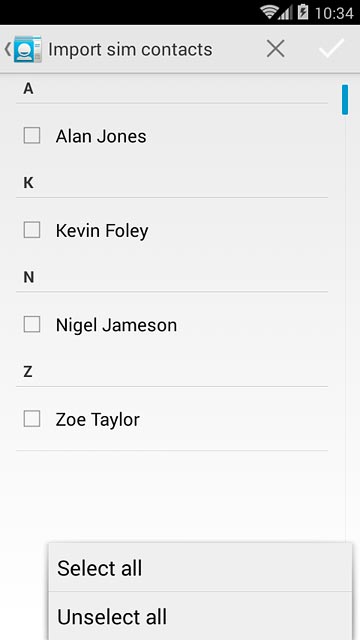Check the Kevin Foley checkbox
The width and height of the screenshot is (360, 640).
click(32, 230)
